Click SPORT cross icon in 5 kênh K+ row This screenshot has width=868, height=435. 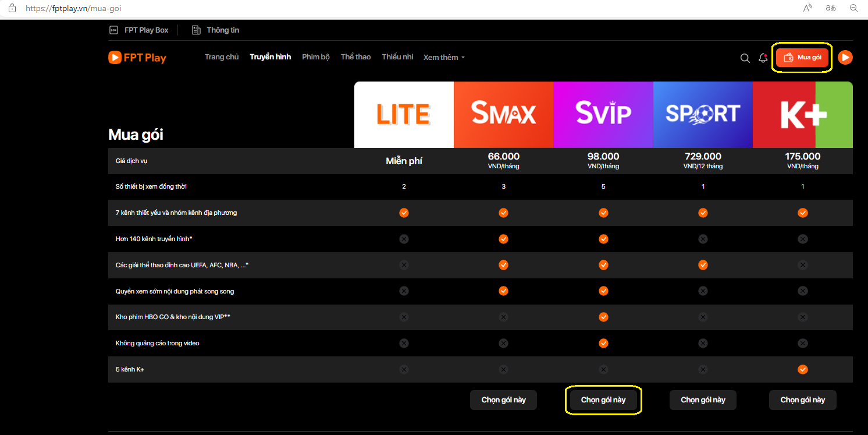[703, 369]
